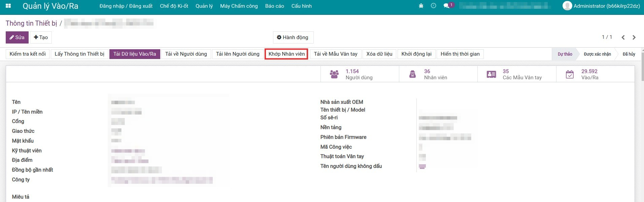Click the Sửa edit button
The height and width of the screenshot is (202, 644).
pos(17,37)
